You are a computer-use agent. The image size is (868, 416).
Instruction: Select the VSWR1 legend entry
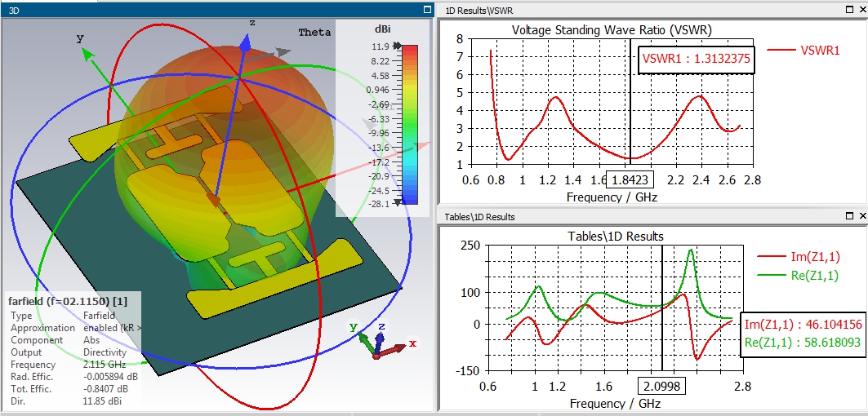803,51
